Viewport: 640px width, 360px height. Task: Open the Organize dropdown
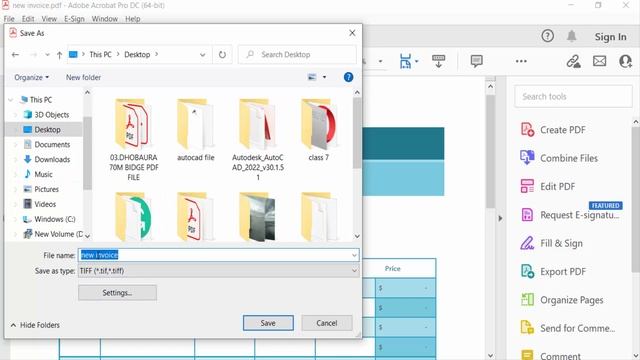(x=31, y=77)
